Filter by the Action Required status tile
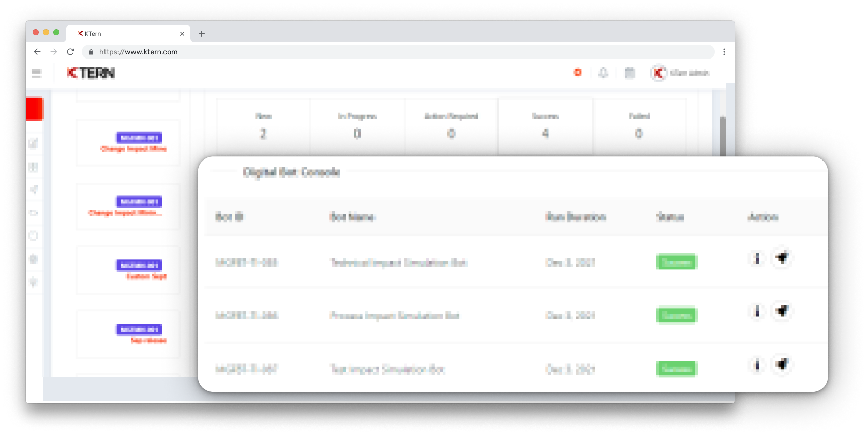The height and width of the screenshot is (437, 868). (452, 126)
